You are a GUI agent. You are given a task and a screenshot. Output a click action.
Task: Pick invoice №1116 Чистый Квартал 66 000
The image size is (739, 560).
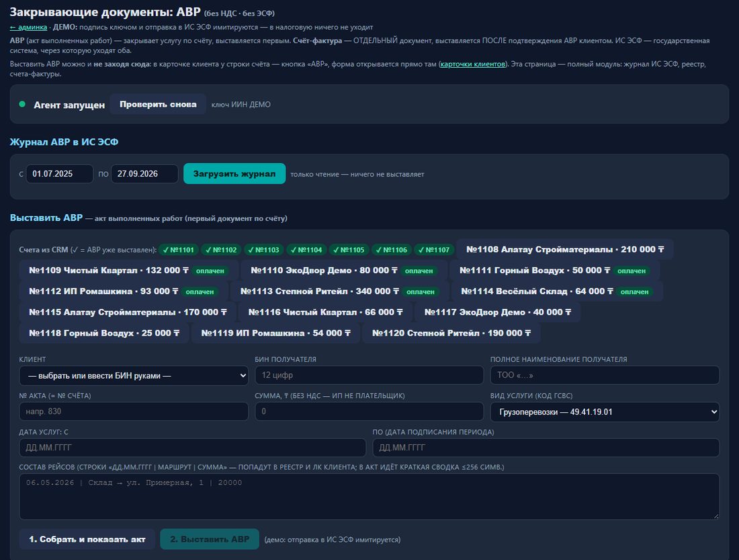(x=325, y=312)
